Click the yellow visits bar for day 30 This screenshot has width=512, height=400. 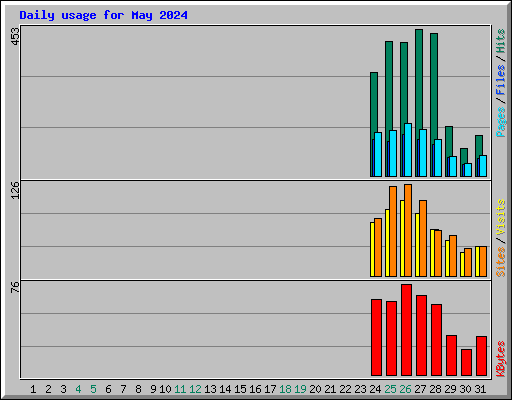(462, 264)
